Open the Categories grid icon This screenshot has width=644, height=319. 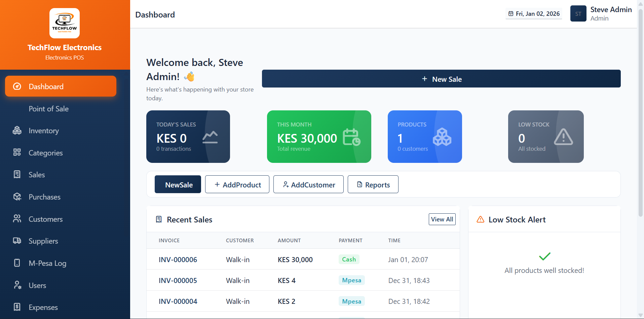(17, 152)
